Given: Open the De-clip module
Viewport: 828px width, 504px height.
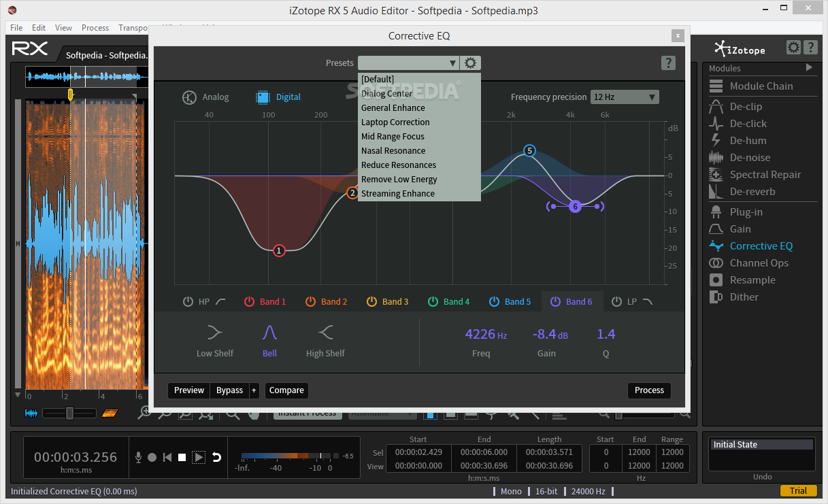Looking at the screenshot, I should 735,107.
